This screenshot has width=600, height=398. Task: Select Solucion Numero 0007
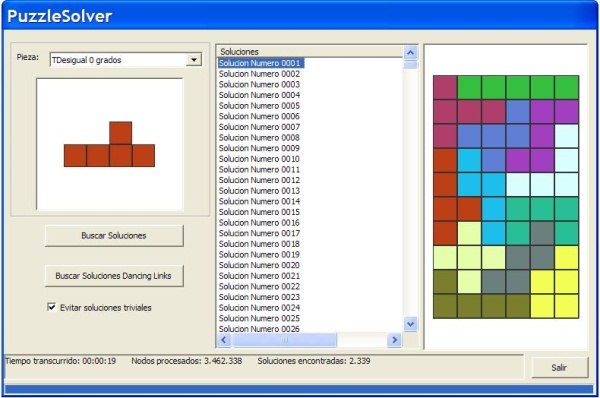click(259, 127)
